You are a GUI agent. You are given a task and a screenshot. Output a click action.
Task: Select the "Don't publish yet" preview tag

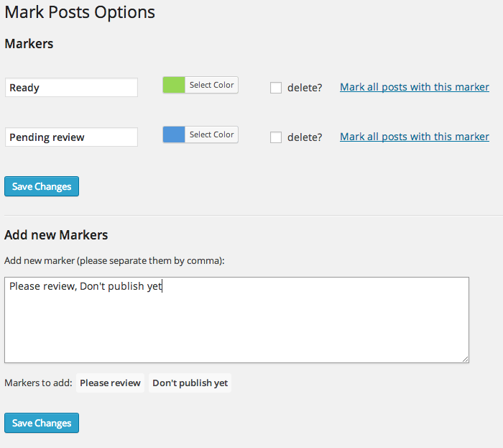(190, 383)
